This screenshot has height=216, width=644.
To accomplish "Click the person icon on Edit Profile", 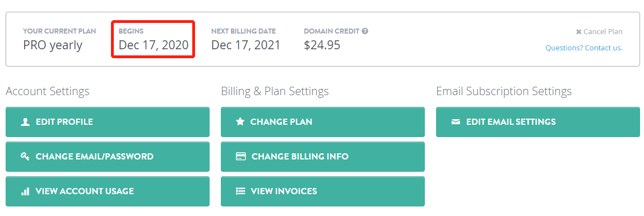I will click(25, 122).
